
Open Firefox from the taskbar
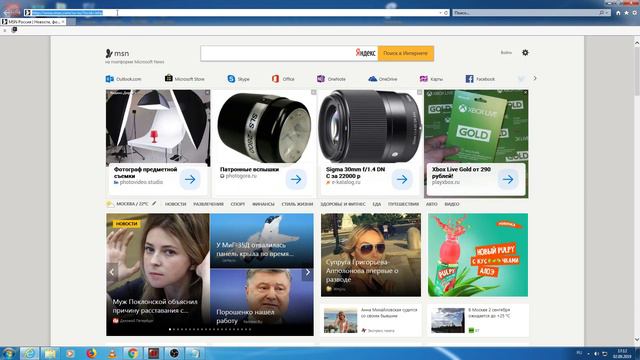click(91, 353)
